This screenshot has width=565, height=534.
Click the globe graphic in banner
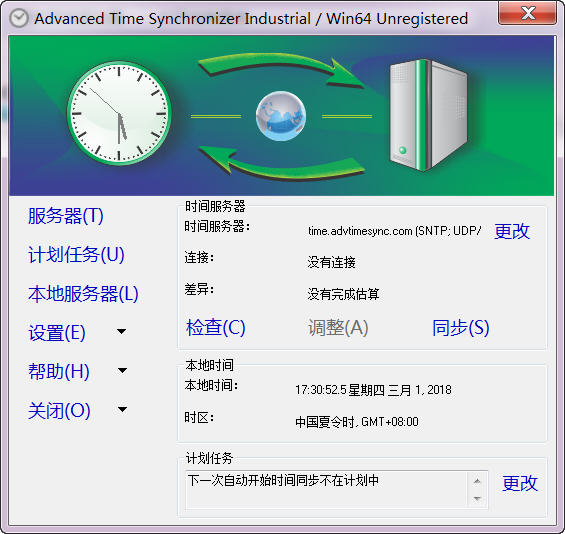pos(281,116)
